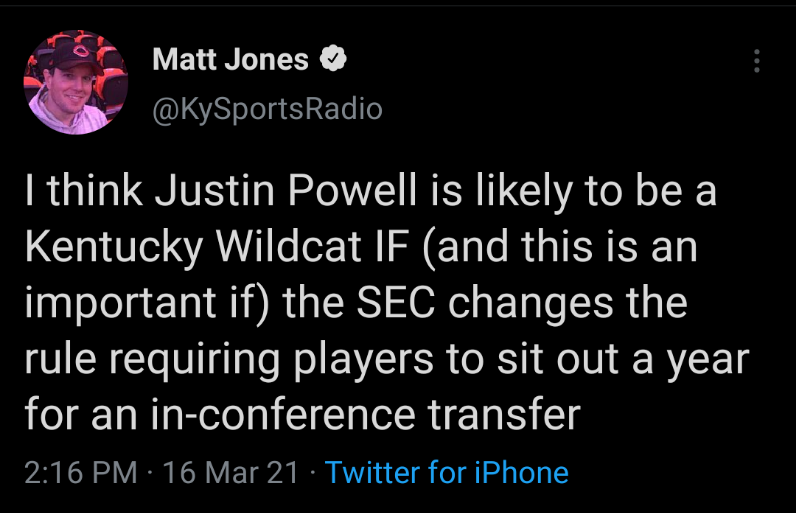Open the three-dot more options menu
Image resolution: width=796 pixels, height=513 pixels.
click(757, 62)
